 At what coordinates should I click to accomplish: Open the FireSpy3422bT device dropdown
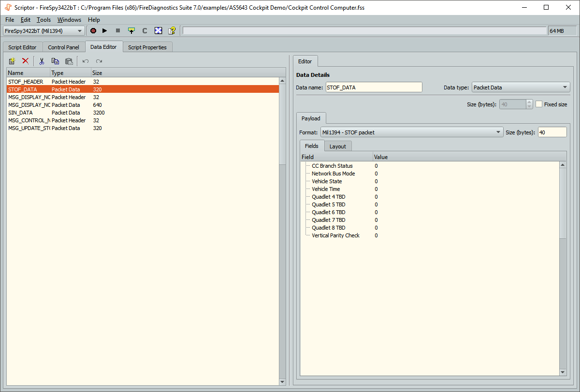tap(44, 31)
